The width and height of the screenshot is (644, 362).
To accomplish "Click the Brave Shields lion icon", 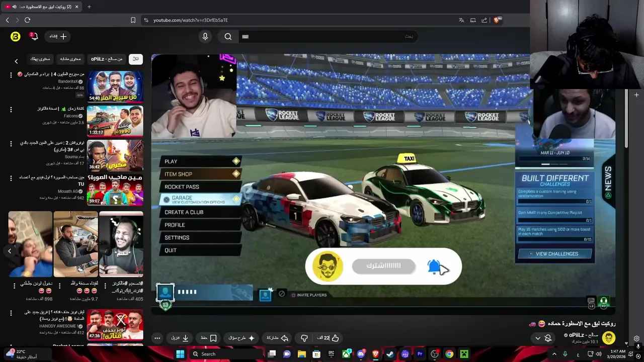I will (x=497, y=20).
